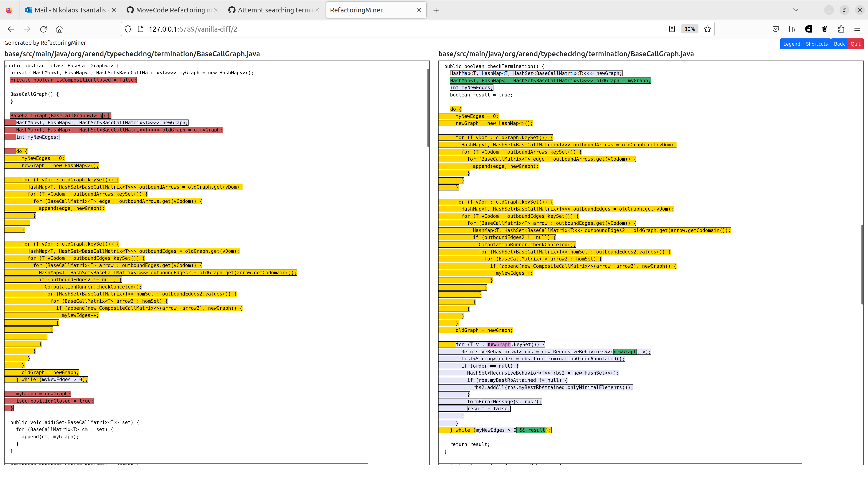Open Reader View for the current page
This screenshot has height=488, width=868.
pyautogui.click(x=672, y=29)
